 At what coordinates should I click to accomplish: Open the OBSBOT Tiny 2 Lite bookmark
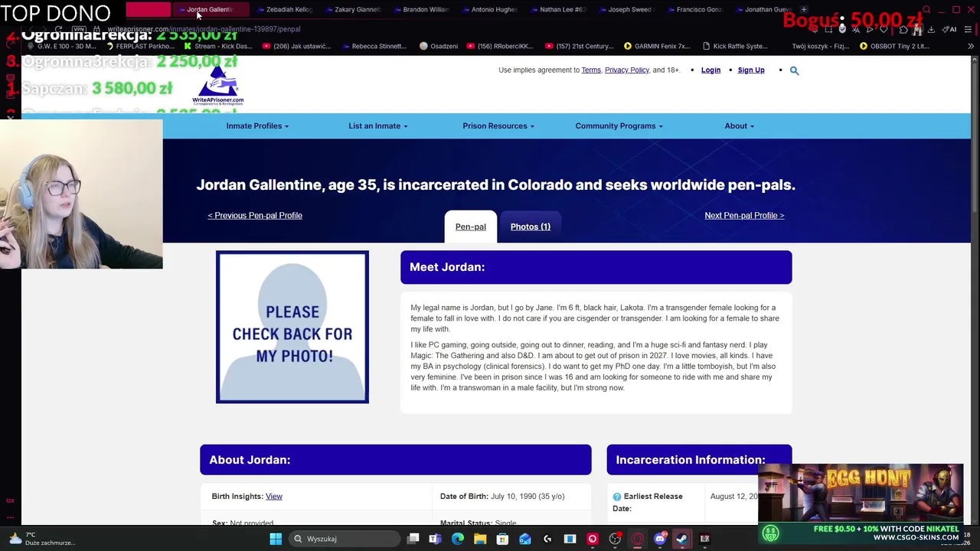pyautogui.click(x=894, y=47)
